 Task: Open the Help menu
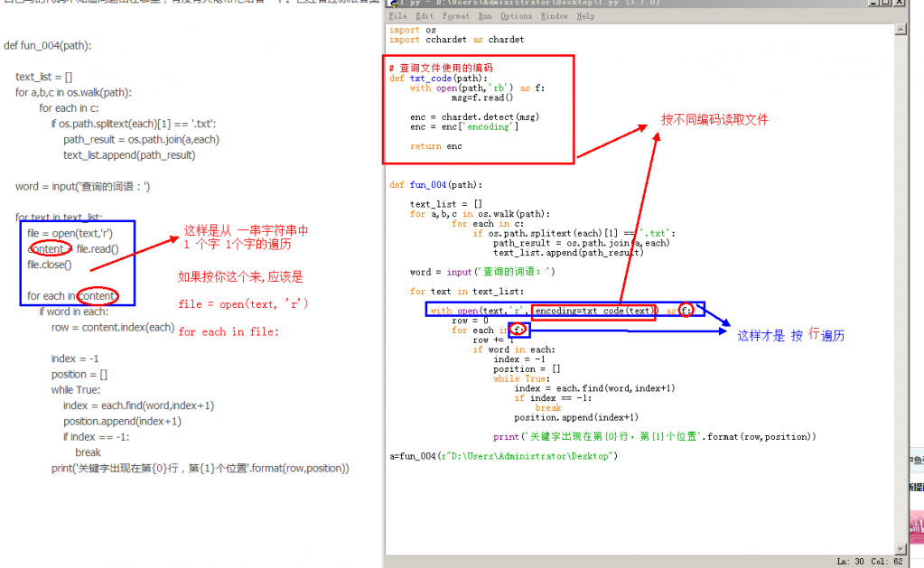coord(585,16)
